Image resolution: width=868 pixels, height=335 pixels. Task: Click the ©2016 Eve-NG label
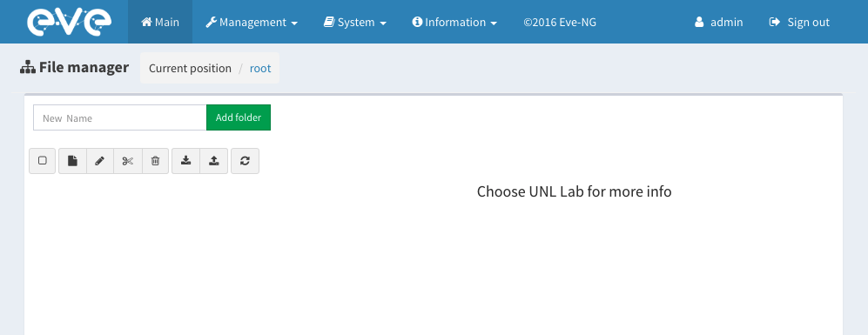560,22
